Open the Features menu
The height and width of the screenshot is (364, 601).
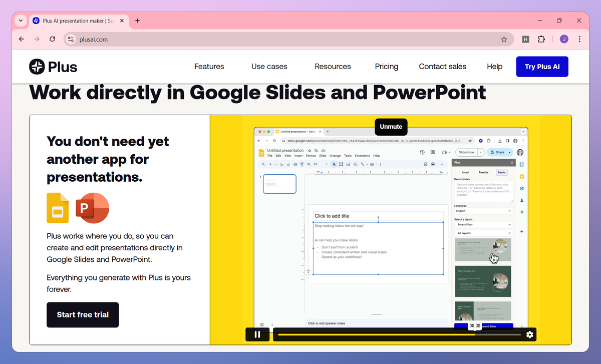point(209,67)
